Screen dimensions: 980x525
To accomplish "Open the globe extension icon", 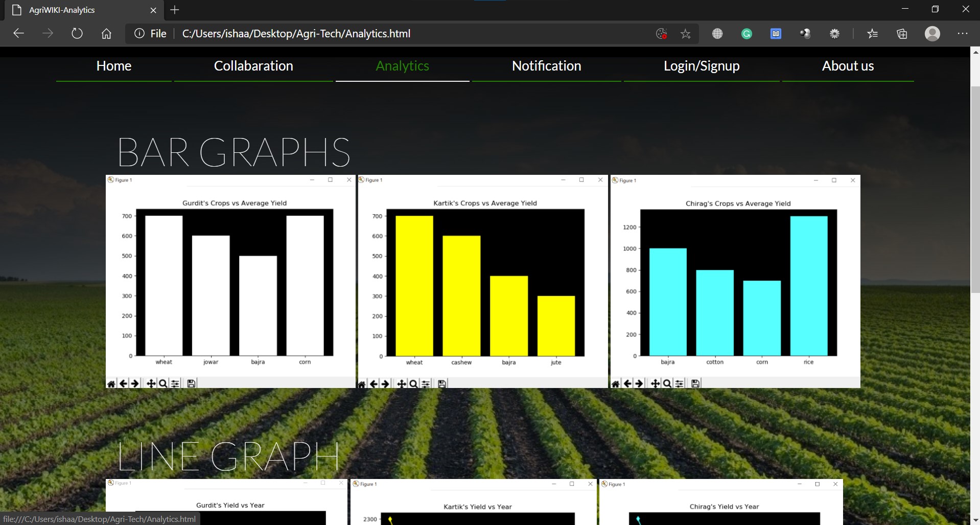I will 717,34.
